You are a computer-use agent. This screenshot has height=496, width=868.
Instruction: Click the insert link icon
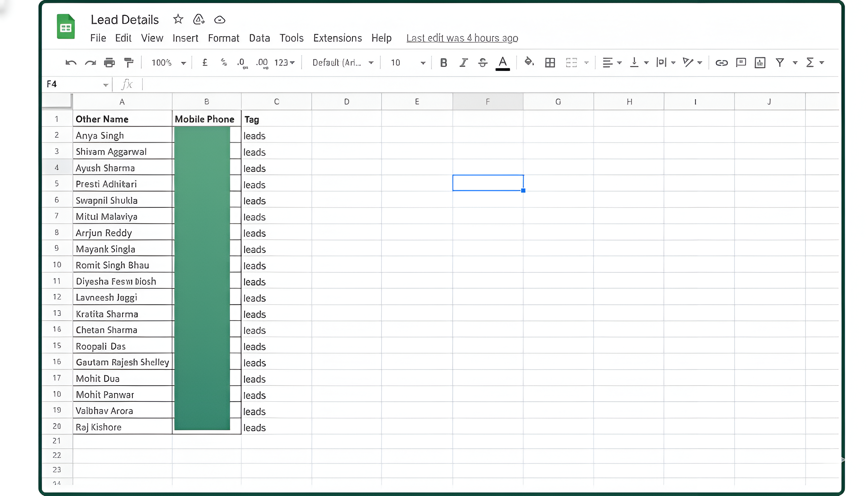721,63
